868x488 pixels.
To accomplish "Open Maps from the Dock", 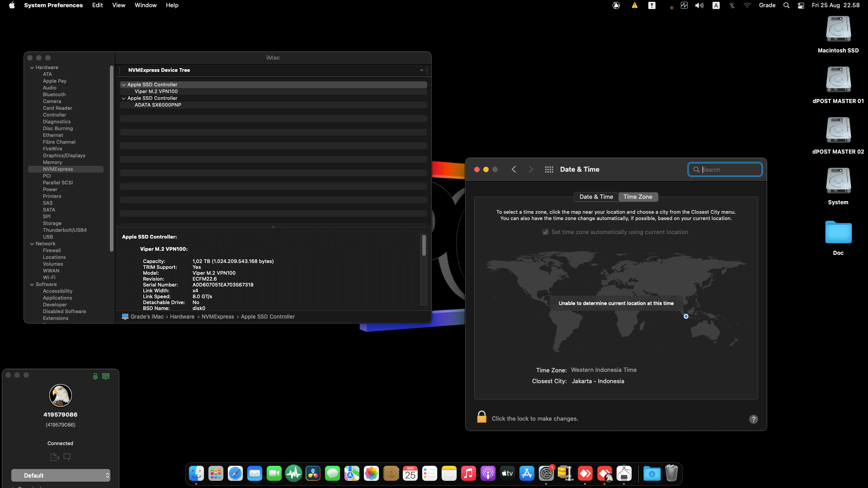I will click(352, 474).
